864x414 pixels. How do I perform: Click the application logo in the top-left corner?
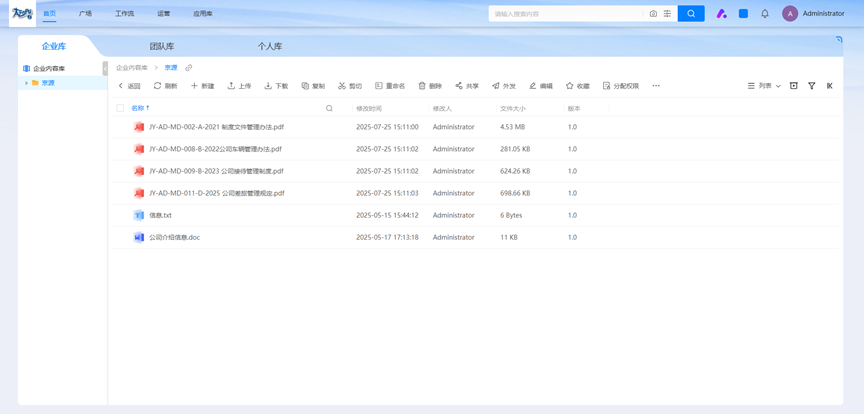(23, 13)
